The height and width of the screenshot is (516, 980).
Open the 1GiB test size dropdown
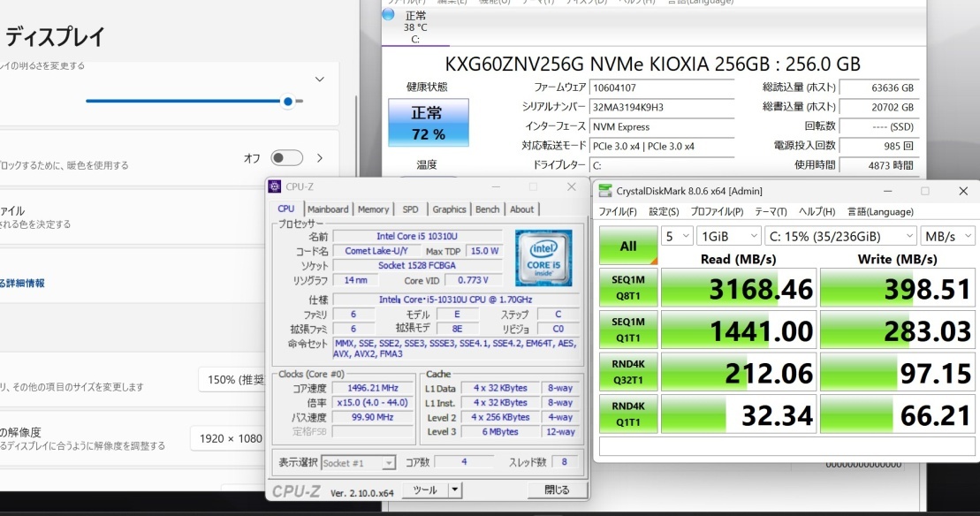tap(728, 236)
